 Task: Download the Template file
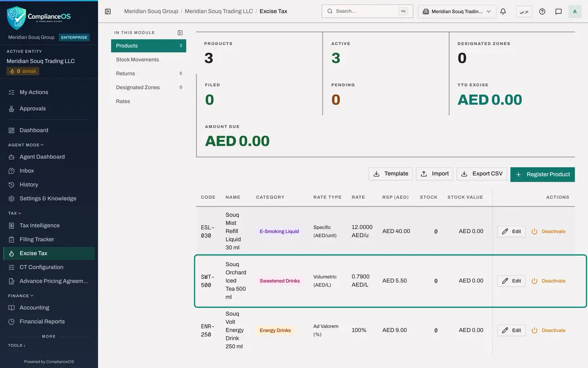click(390, 174)
